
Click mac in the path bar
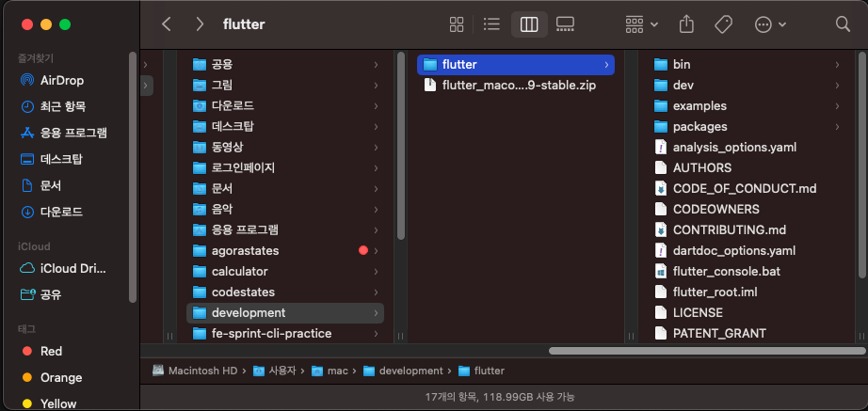click(330, 371)
